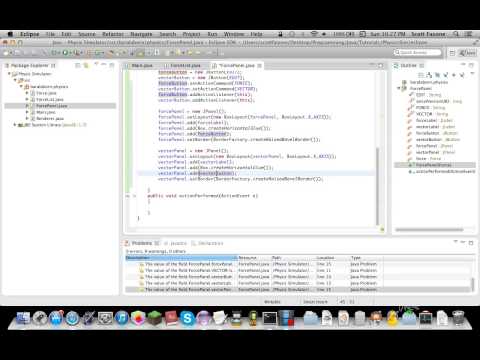Collapse the Physics Simulator project node
The image size is (480, 360).
point(9,74)
